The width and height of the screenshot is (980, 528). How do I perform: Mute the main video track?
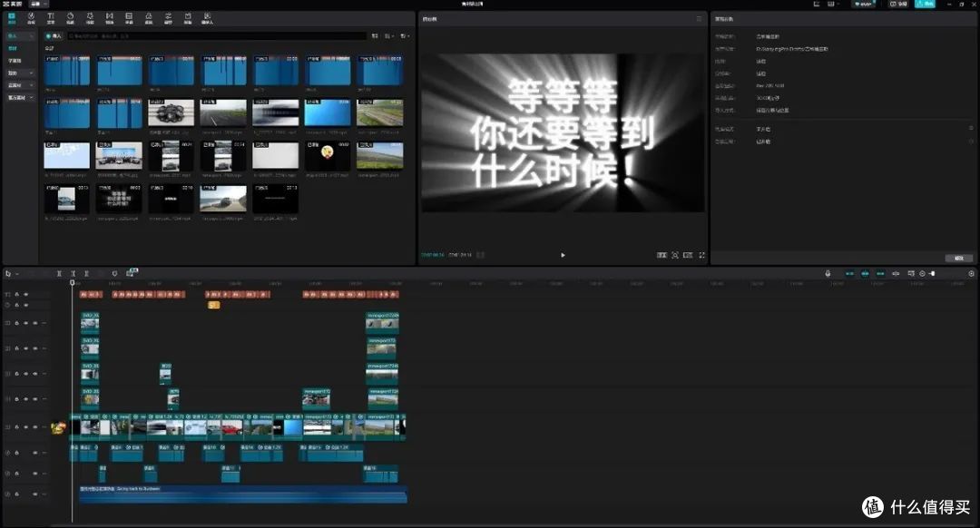[35, 427]
